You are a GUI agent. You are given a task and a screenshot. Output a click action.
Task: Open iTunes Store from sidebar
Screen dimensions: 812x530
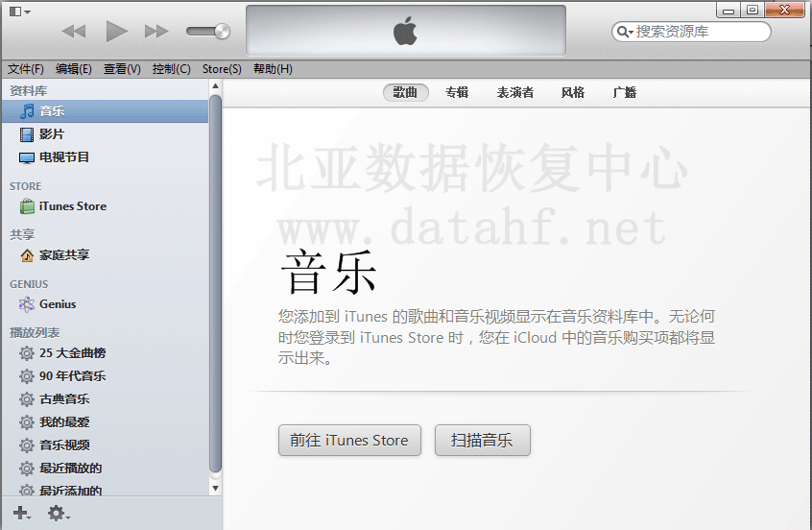click(106, 206)
